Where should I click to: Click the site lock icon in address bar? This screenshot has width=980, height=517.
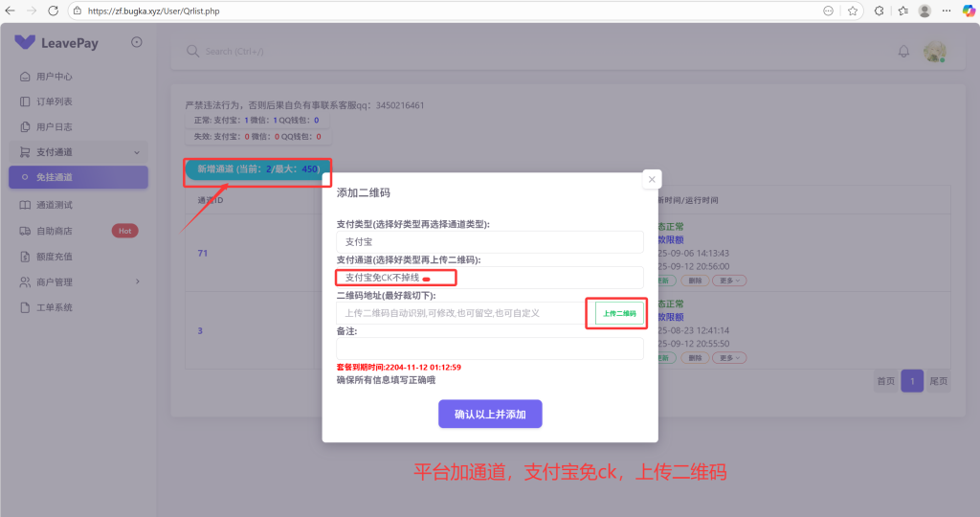coord(78,11)
